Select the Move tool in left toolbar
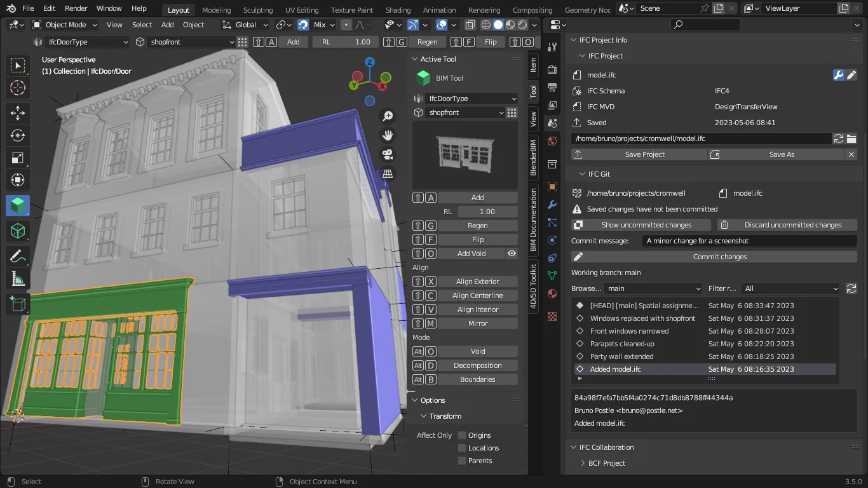Viewport: 868px width, 488px height. (x=18, y=113)
